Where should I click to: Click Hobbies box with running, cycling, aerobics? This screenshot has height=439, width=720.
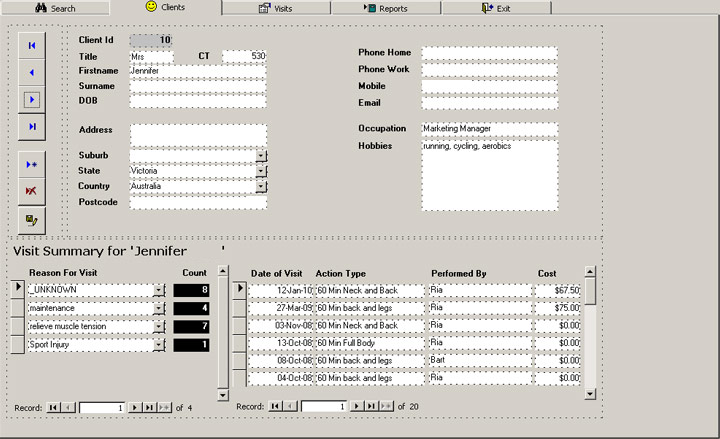tap(489, 175)
